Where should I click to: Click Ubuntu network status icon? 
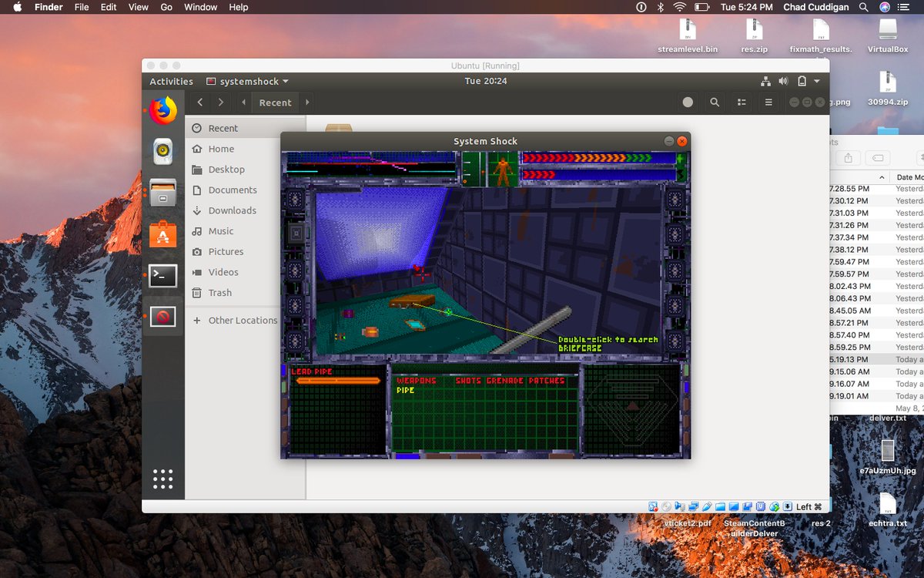(765, 81)
